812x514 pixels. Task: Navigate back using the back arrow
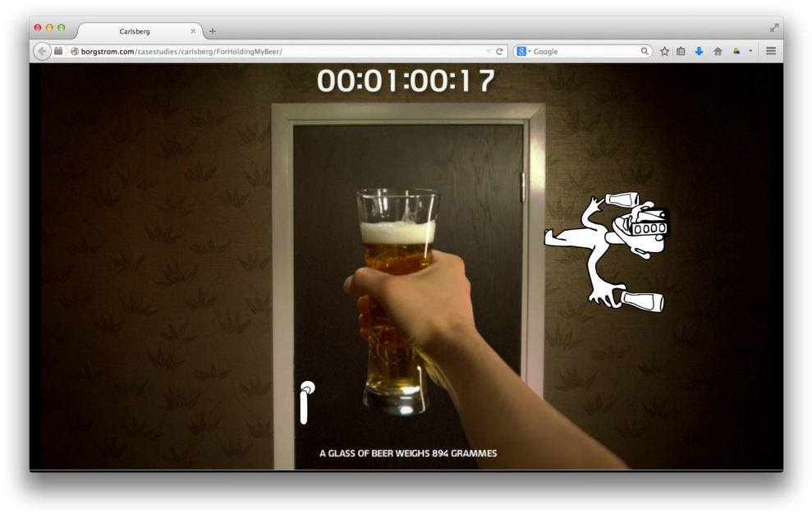41,51
